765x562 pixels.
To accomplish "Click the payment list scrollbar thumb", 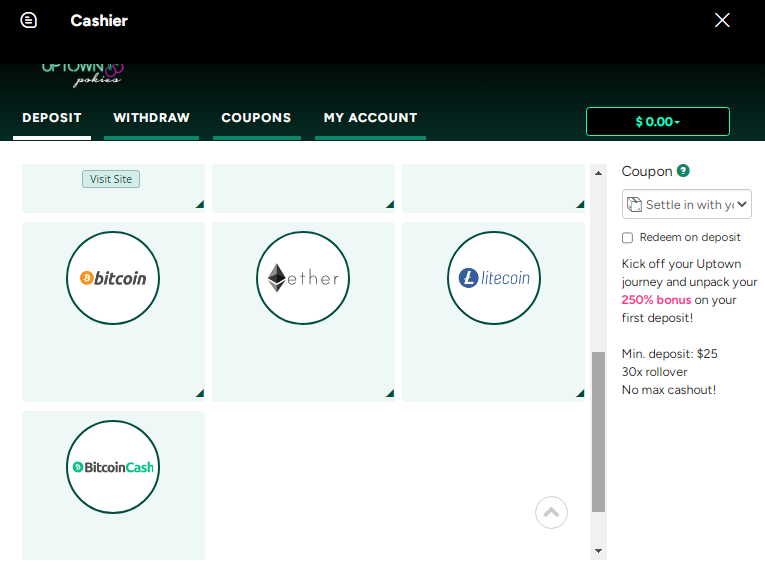I will point(598,430).
